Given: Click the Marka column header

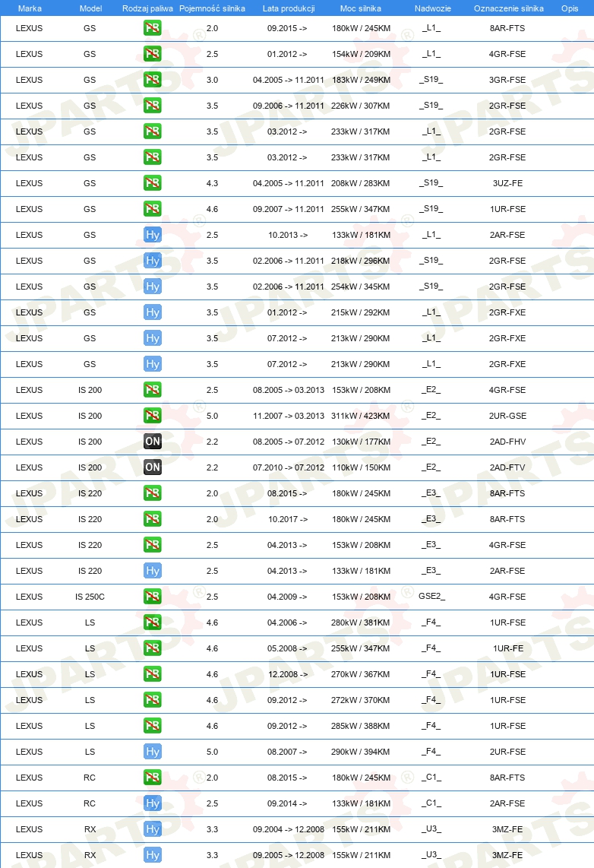Looking at the screenshot, I should click(30, 8).
